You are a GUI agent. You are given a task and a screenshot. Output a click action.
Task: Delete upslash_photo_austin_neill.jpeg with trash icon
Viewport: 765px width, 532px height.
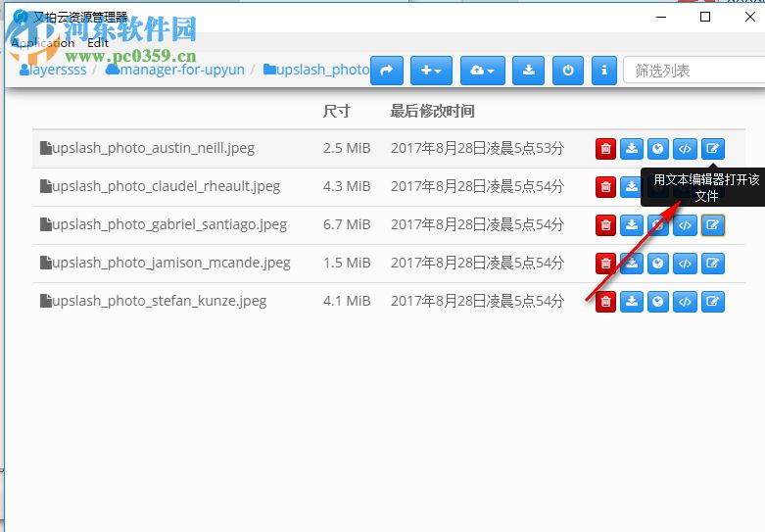click(x=605, y=149)
